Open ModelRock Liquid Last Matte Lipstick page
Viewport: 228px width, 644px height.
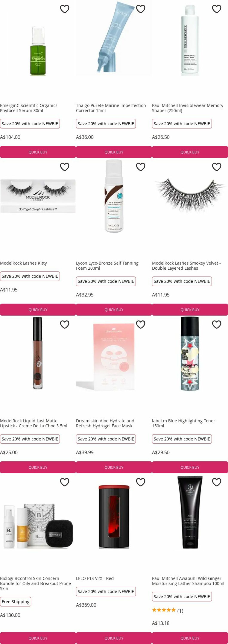33,423
